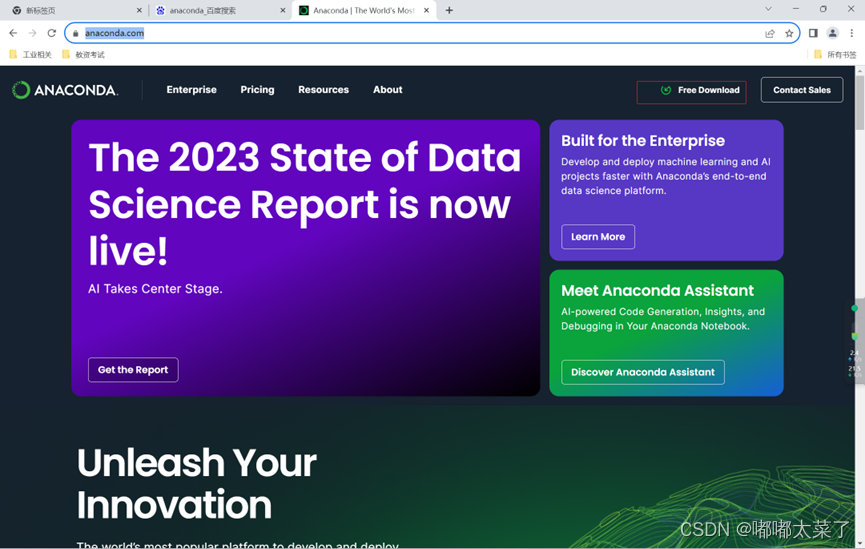Open the side panel icon
This screenshot has width=865, height=549.
pyautogui.click(x=813, y=33)
